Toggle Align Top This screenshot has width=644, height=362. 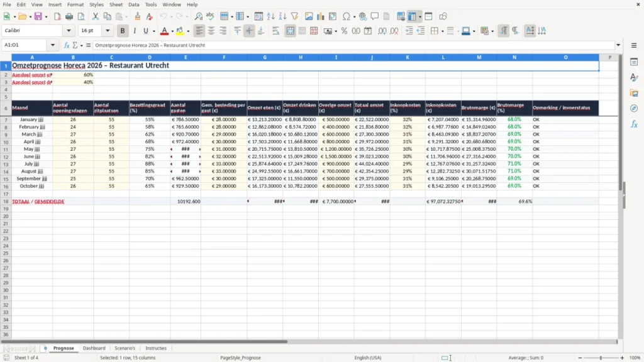(237, 31)
